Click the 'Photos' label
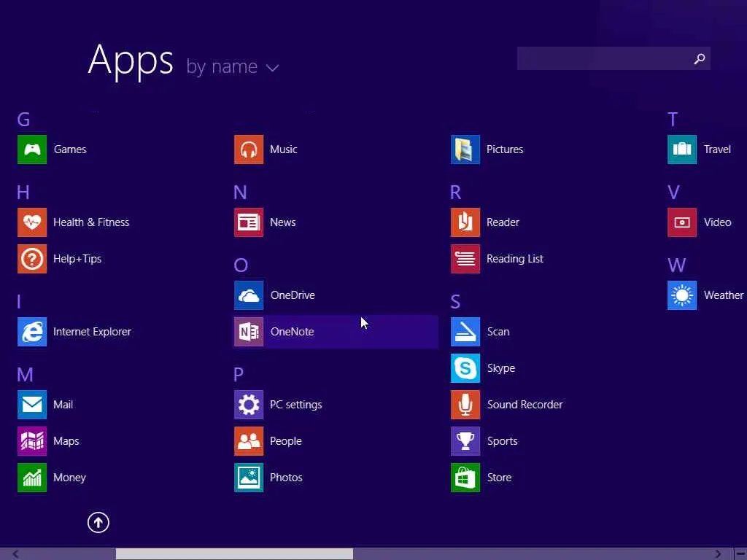 point(286,477)
